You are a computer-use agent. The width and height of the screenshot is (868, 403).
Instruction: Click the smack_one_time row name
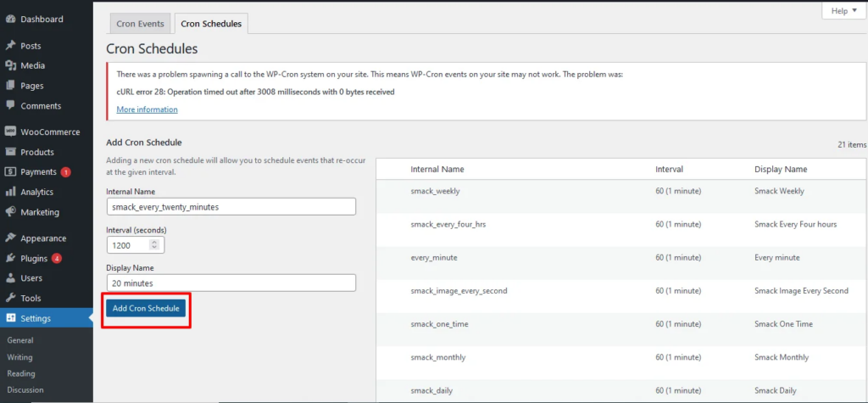coord(440,324)
